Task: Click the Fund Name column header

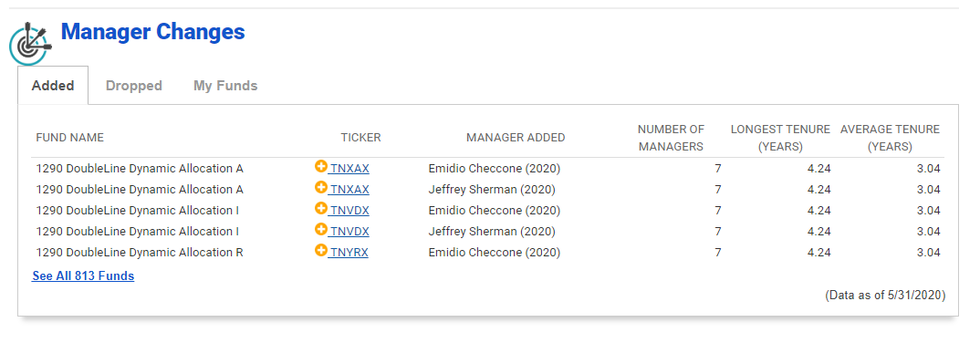Action: (x=70, y=138)
